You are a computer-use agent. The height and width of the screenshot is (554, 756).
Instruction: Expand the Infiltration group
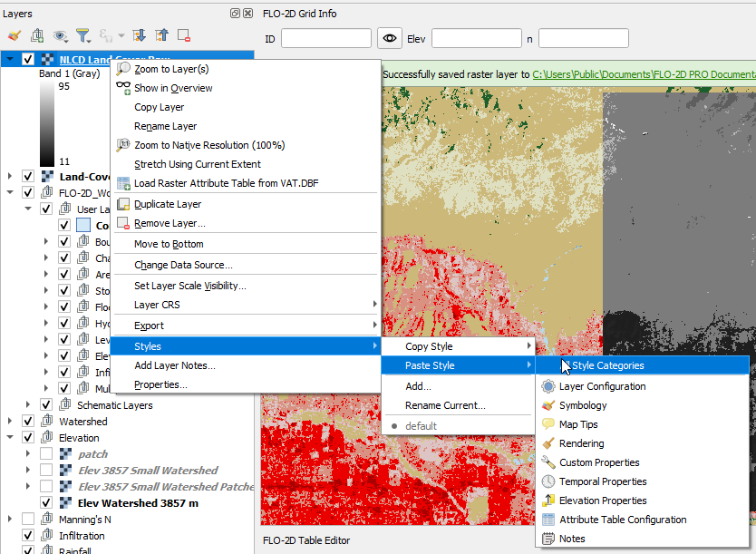10,536
